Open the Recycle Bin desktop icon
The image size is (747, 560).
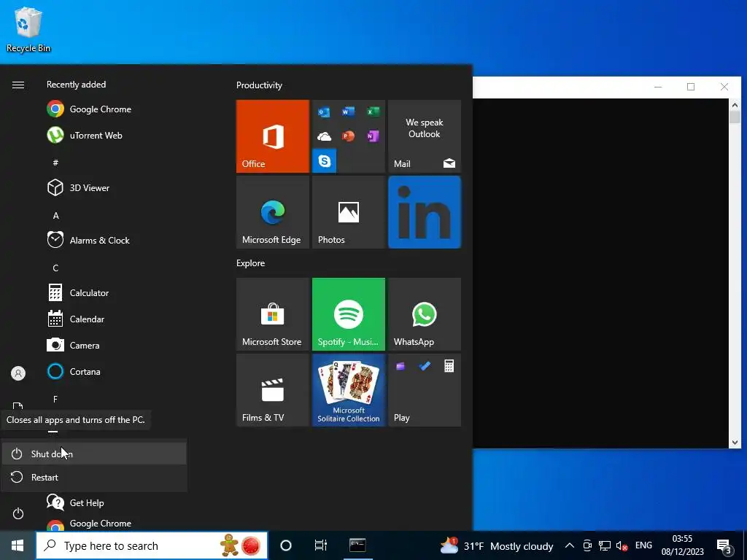pyautogui.click(x=28, y=29)
